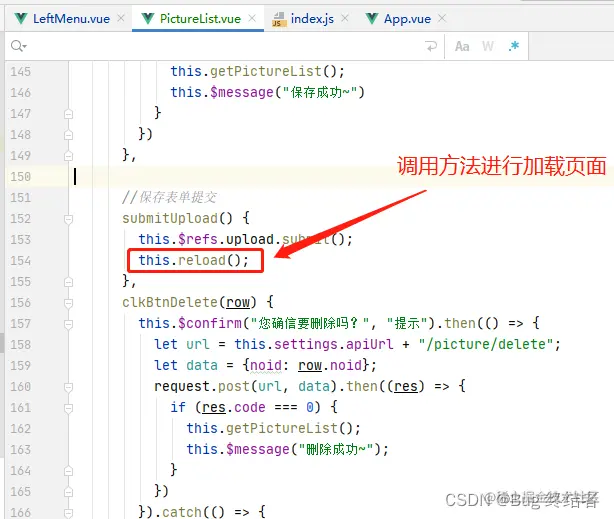Image resolution: width=614 pixels, height=519 pixels.
Task: Collapse fold marker on line 148
Action: click(69, 135)
